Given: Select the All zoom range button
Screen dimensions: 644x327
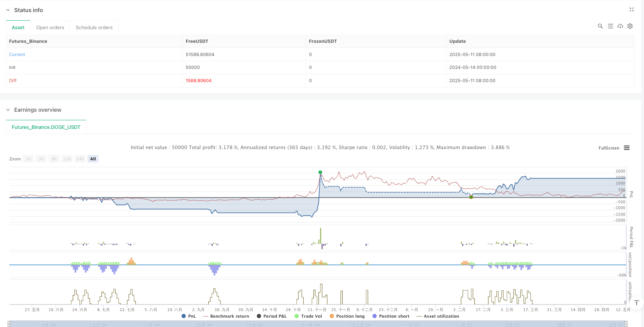Looking at the screenshot, I should click(93, 159).
